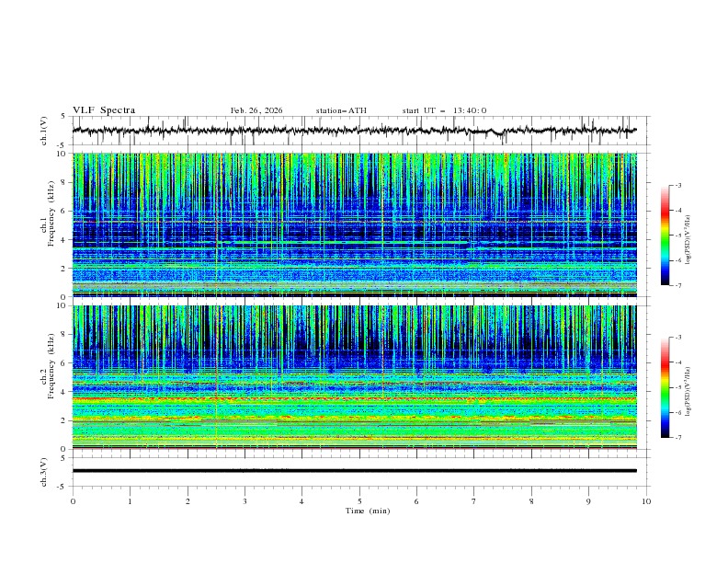Click time axis tick label '7'
Image resolution: width=728 pixels, height=563 pixels.
coord(474,501)
